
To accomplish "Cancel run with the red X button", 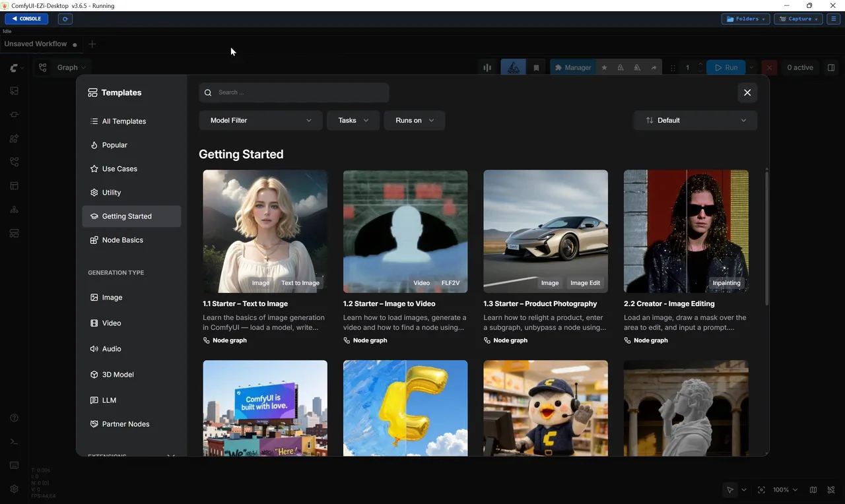I will click(x=769, y=67).
